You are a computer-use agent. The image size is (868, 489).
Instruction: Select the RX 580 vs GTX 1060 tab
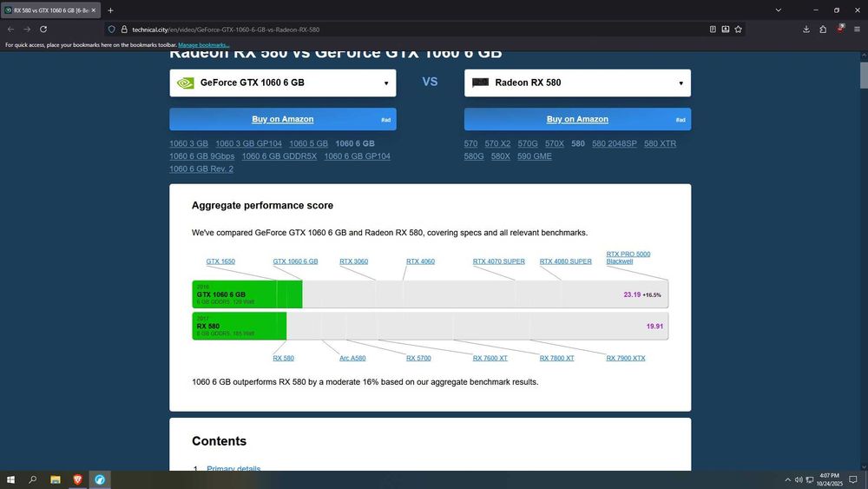click(x=51, y=10)
